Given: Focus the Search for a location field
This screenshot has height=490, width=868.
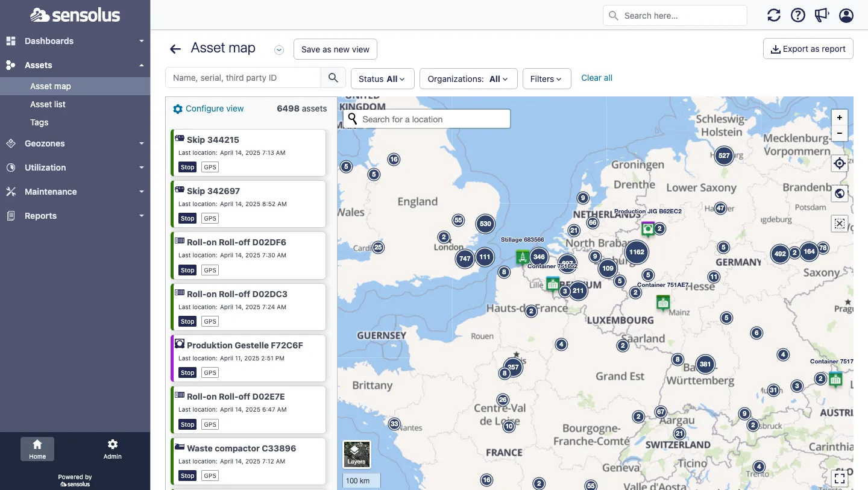Looking at the screenshot, I should (x=427, y=119).
